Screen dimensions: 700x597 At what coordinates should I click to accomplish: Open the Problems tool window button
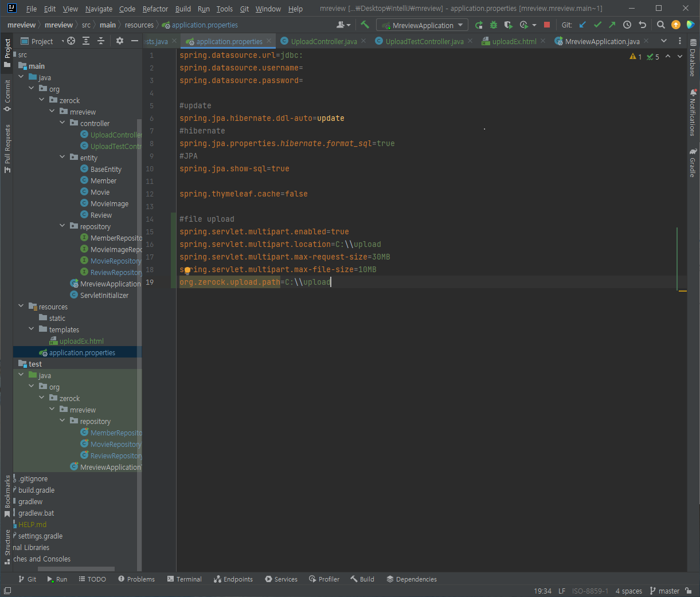coord(136,579)
